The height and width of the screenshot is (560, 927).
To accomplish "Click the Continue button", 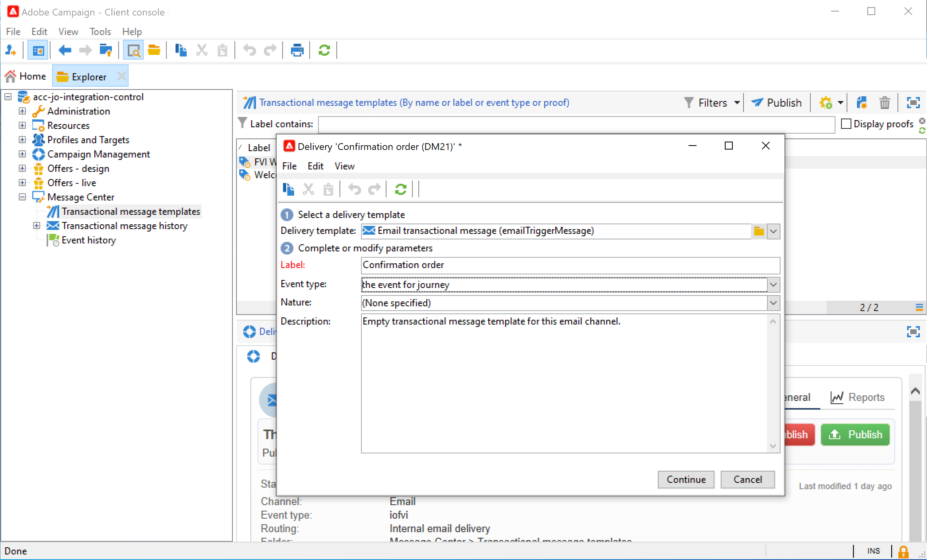I will (x=686, y=480).
